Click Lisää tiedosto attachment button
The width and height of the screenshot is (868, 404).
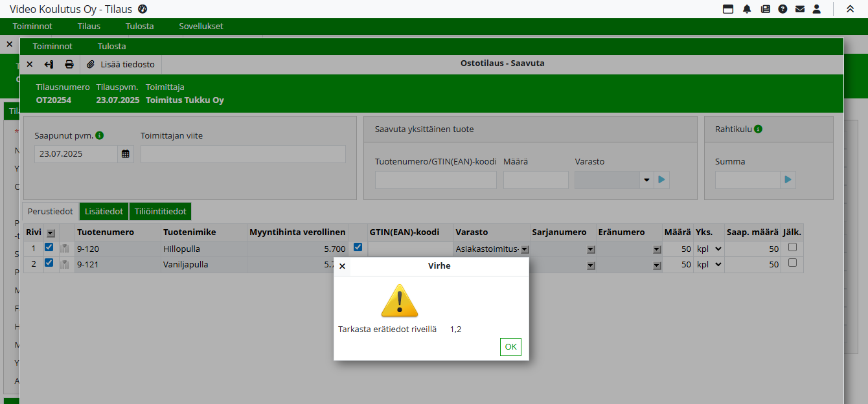pos(121,65)
